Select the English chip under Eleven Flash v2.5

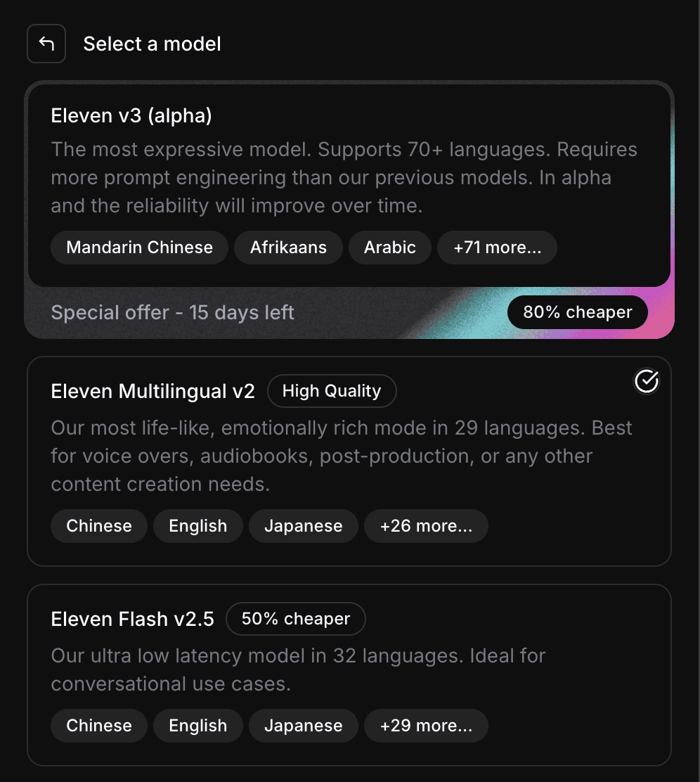197,725
